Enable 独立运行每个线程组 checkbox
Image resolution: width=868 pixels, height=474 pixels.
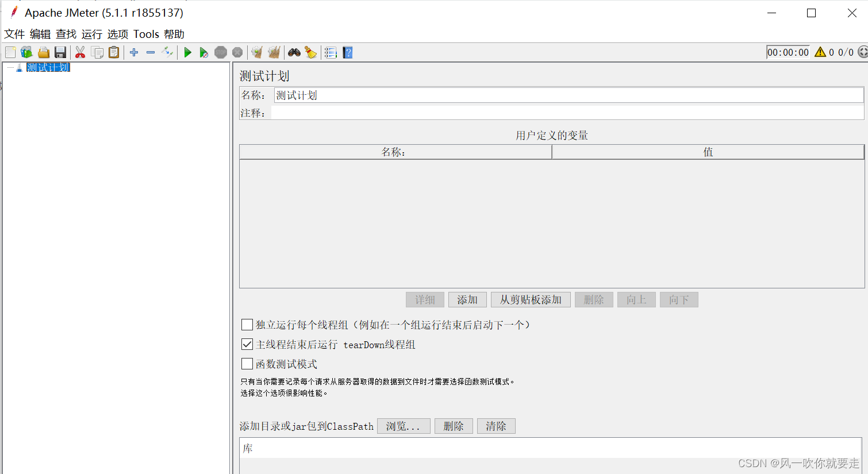pyautogui.click(x=247, y=325)
